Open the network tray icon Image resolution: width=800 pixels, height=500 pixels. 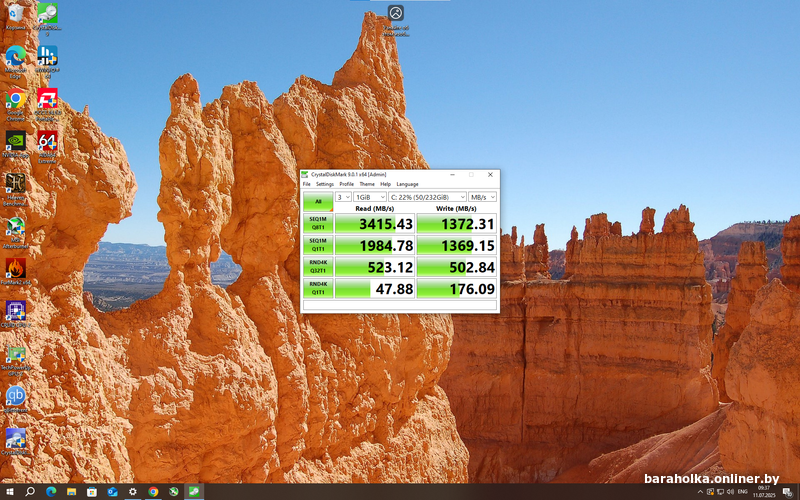coord(720,492)
